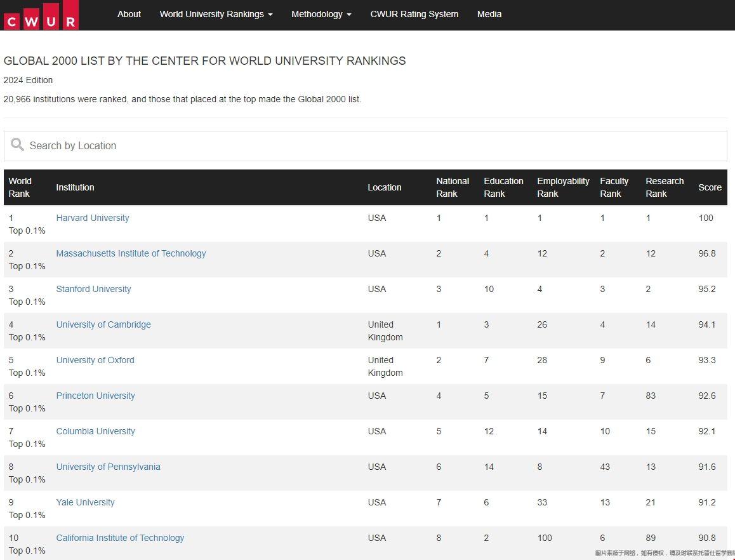Click Cambridge's United Kingdom location cell

point(385,331)
